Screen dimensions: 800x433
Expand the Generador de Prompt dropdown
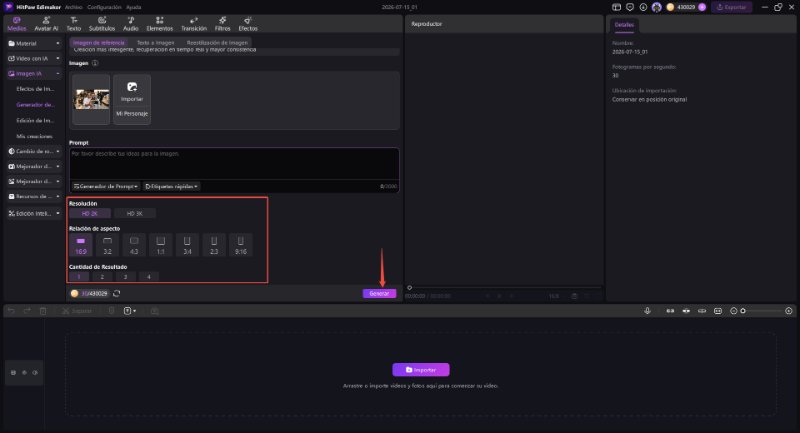point(106,187)
